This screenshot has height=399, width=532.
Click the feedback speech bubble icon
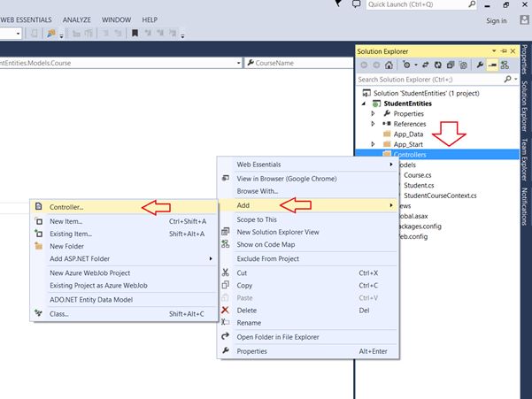coord(356,4)
